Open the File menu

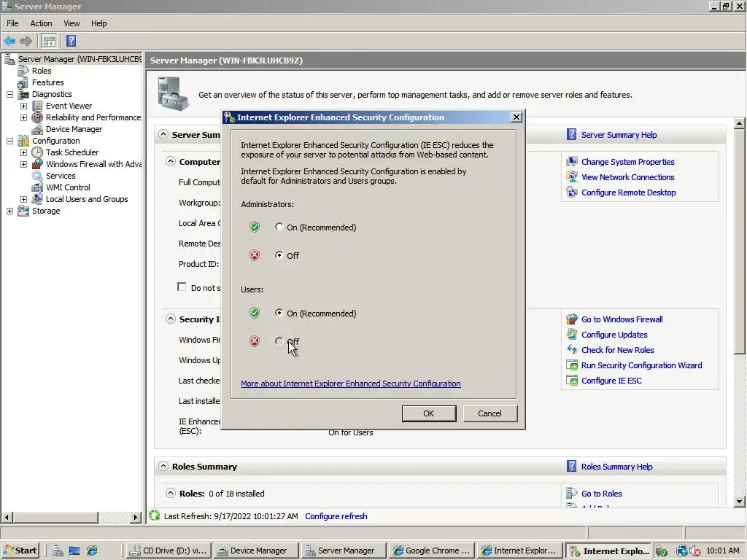(x=12, y=23)
